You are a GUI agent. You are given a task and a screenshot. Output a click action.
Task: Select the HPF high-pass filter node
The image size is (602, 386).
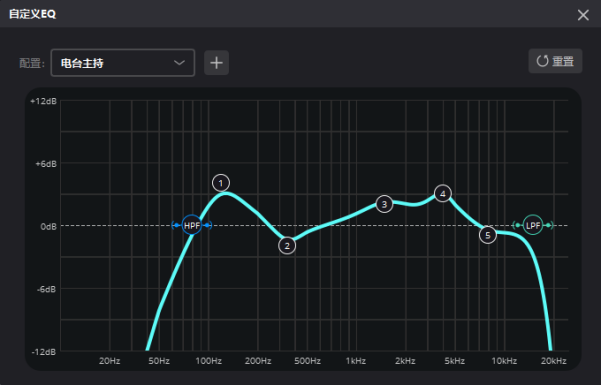pos(192,225)
